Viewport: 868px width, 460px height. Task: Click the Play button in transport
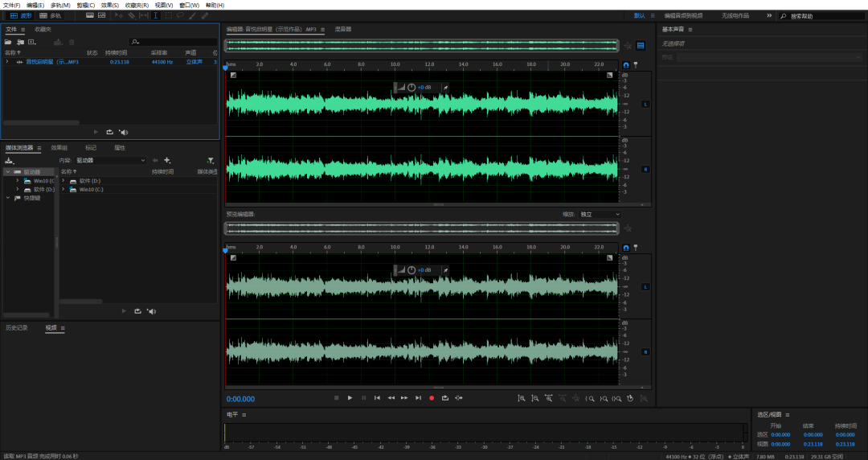click(x=350, y=399)
